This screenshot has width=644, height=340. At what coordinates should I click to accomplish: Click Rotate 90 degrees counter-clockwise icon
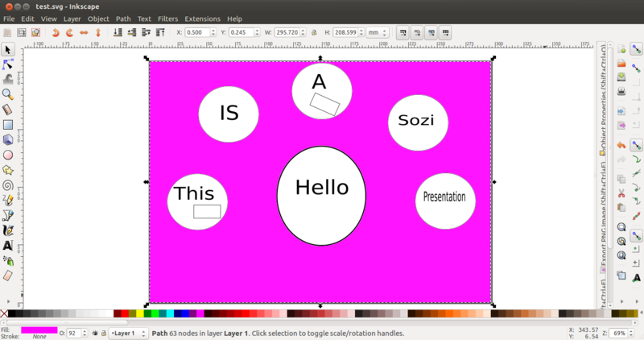(x=56, y=32)
